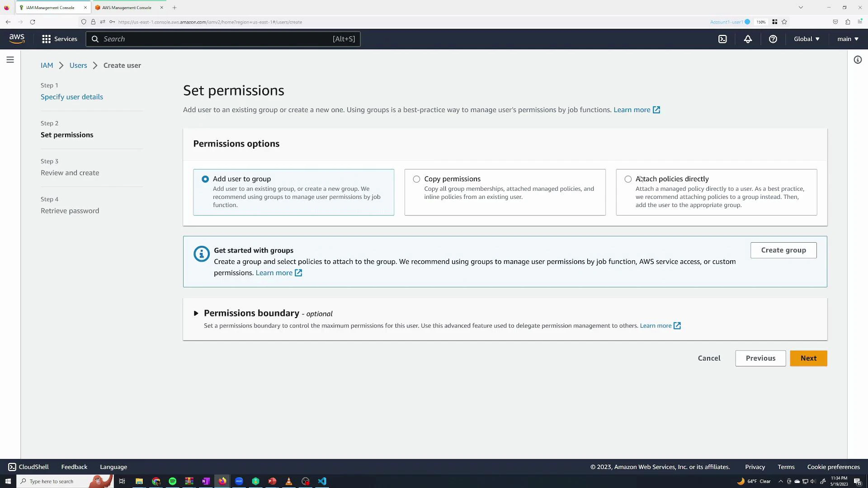Screen dimensions: 868x488
Task: Select the Copy permissions option
Action: (416, 179)
